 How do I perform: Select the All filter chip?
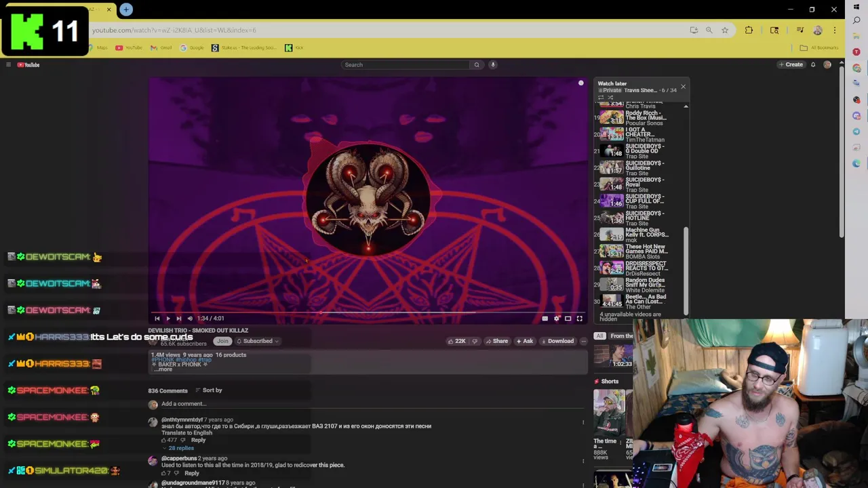pyautogui.click(x=599, y=336)
